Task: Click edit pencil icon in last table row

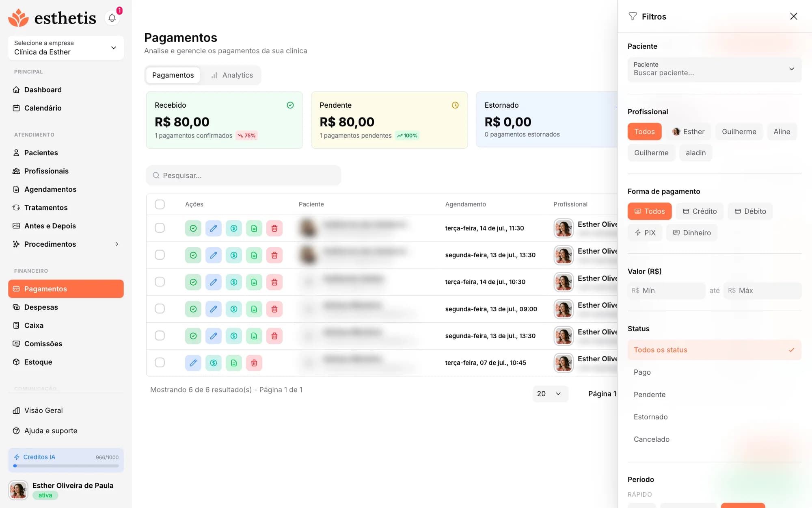Action: pos(193,363)
